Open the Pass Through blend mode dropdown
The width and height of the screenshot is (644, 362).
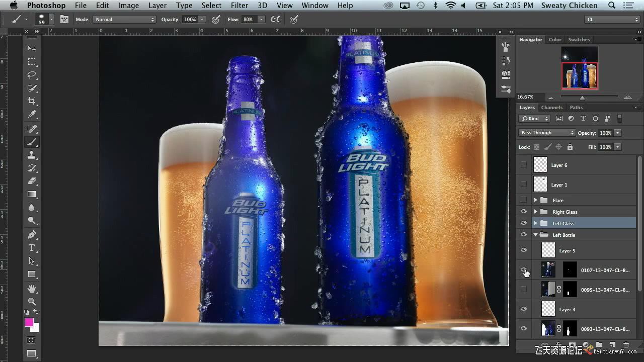pos(547,133)
